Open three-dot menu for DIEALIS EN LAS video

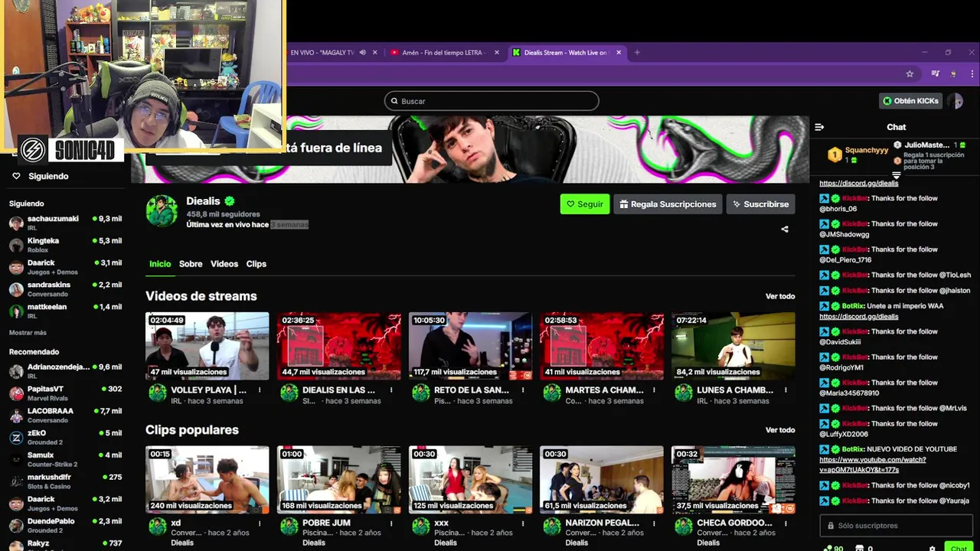(x=391, y=390)
